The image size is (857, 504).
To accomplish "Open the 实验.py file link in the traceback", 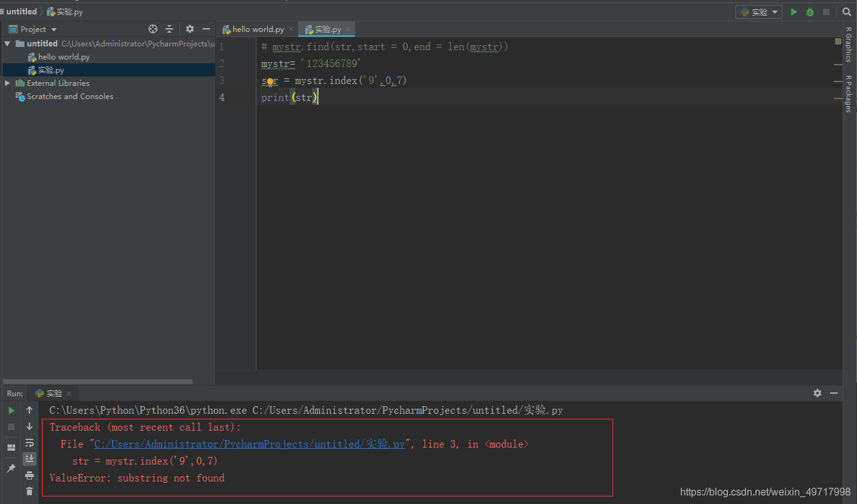I will 250,444.
